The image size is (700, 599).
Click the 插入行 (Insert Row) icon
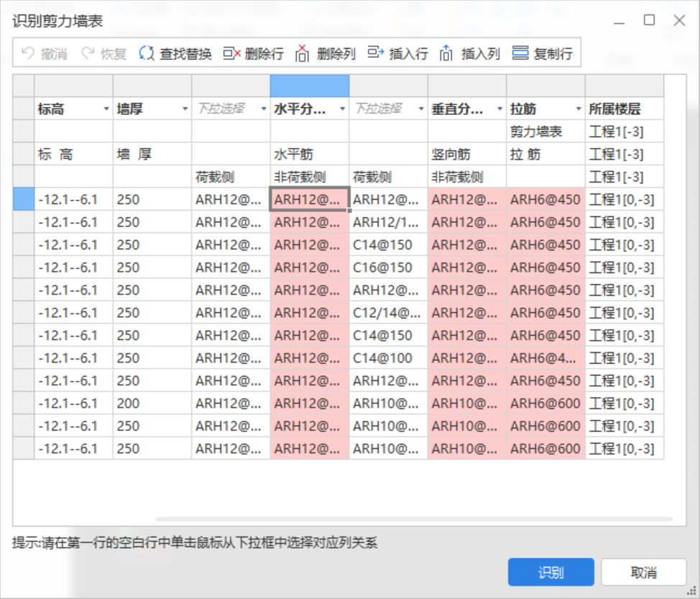click(375, 53)
